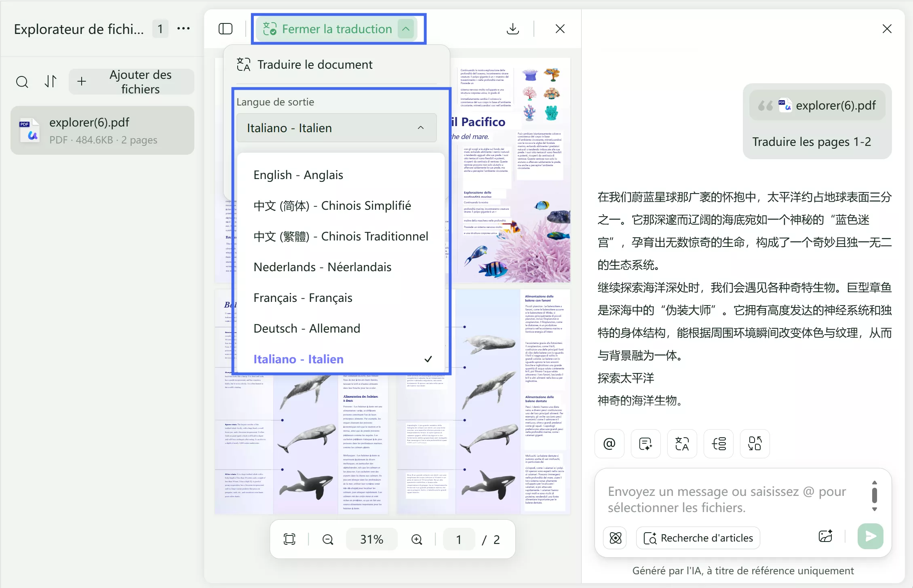
Task: Clear the conversation using the eraser icon
Action: click(615, 537)
